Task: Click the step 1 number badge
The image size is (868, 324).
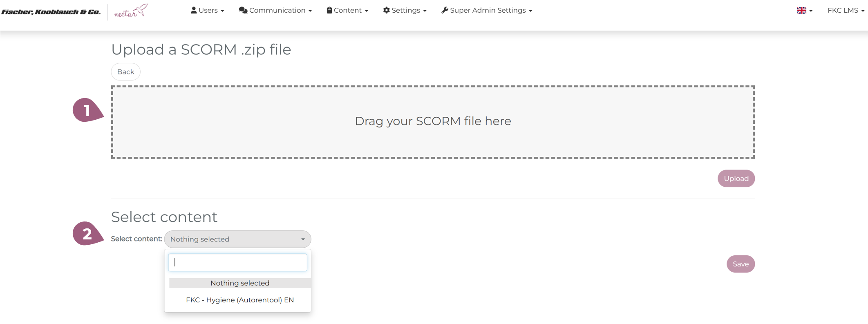Action: tap(87, 110)
